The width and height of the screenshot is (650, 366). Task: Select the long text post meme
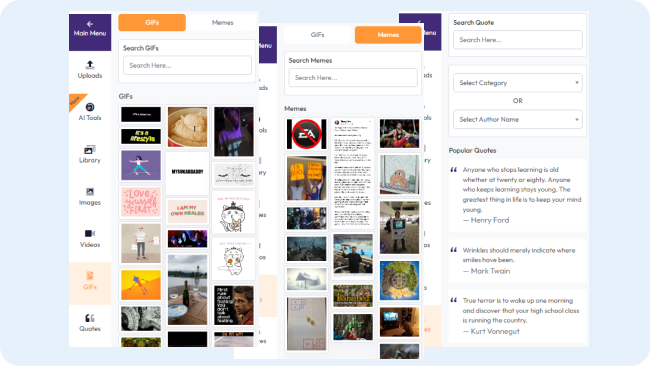point(353,173)
